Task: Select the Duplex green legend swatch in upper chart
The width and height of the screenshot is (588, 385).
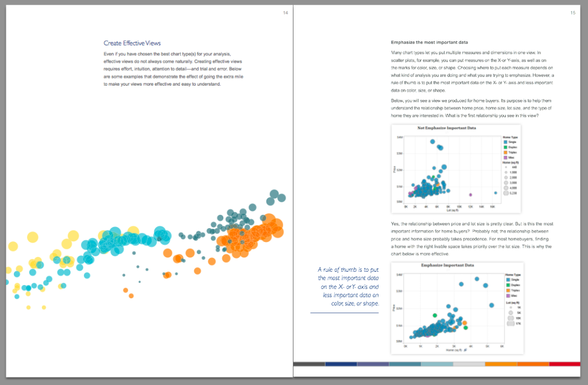Action: (x=505, y=148)
